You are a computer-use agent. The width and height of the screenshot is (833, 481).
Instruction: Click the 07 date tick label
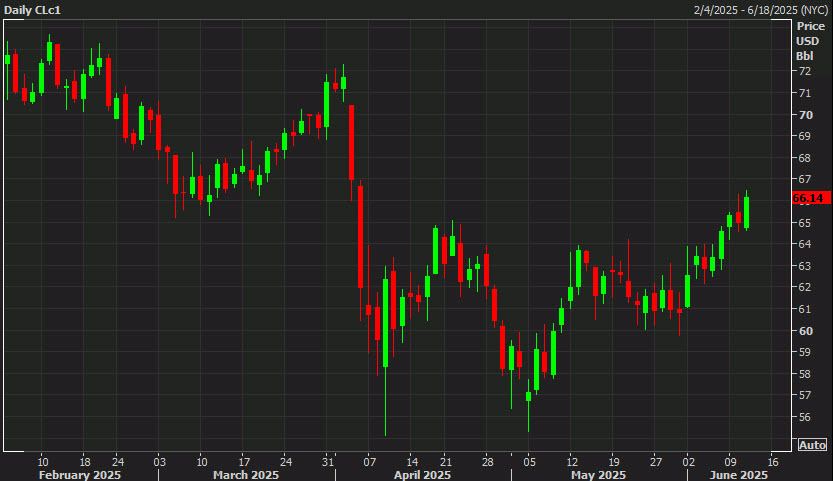370,461
